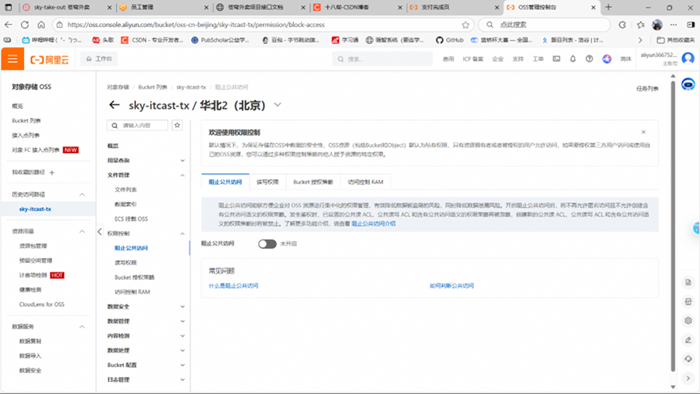Enable the block public access switch

click(x=267, y=244)
